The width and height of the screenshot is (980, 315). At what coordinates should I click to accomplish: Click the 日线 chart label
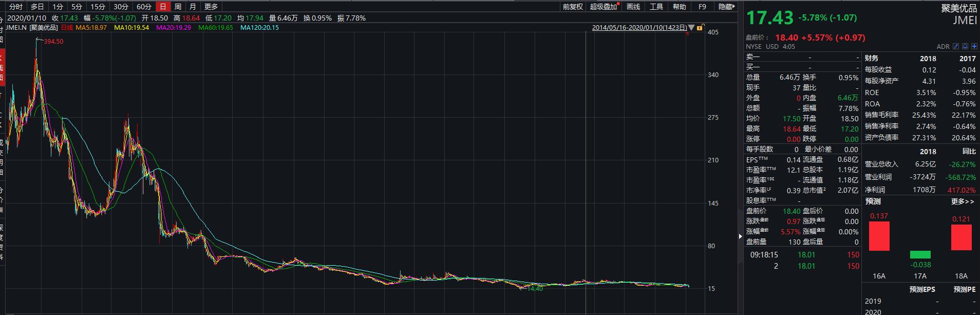click(67, 28)
